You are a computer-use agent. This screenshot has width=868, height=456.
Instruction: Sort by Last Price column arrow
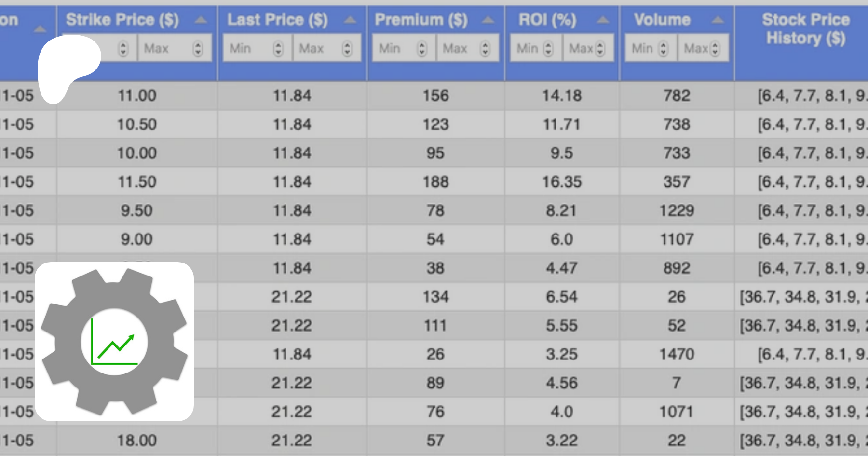coord(350,20)
